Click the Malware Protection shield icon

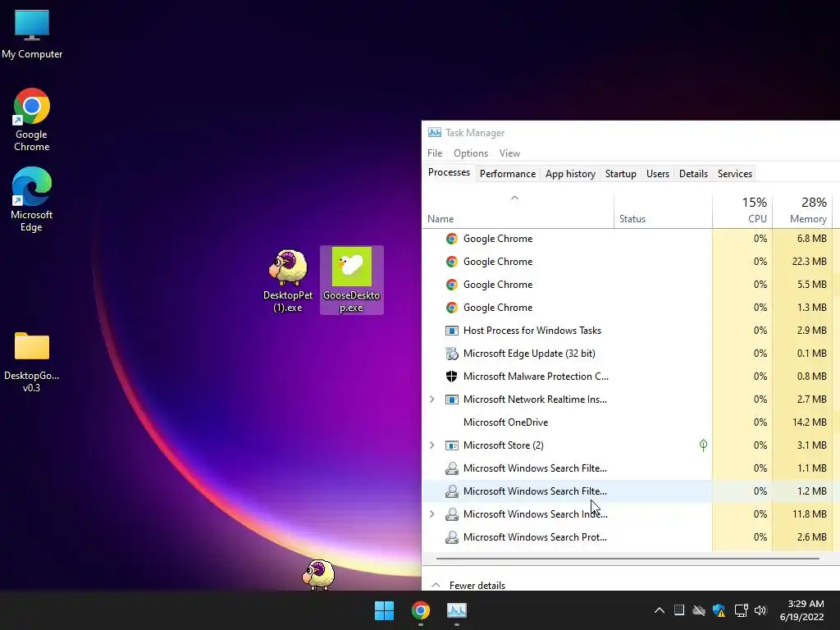pyautogui.click(x=452, y=377)
